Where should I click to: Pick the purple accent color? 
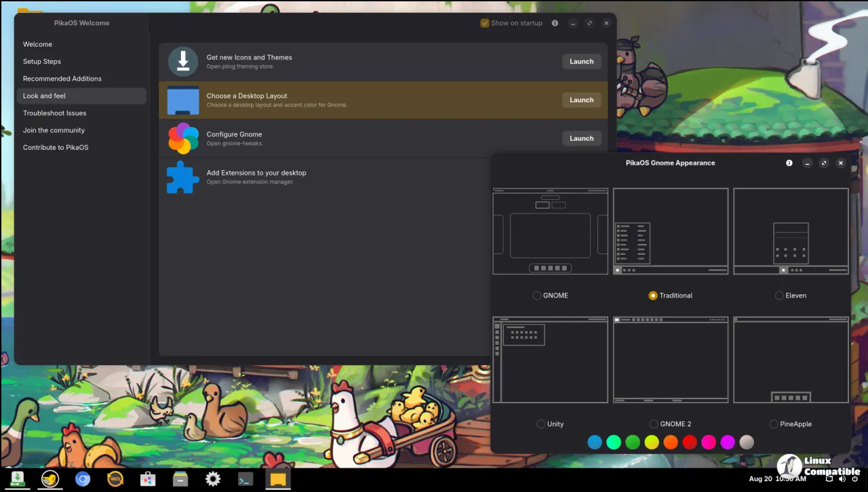pyautogui.click(x=728, y=443)
